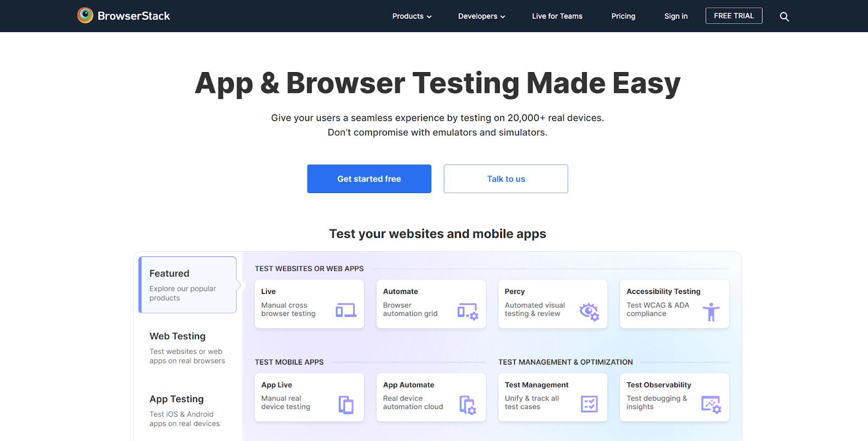Click 'Explore our popular products' text
This screenshot has height=441, width=868.
[183, 293]
